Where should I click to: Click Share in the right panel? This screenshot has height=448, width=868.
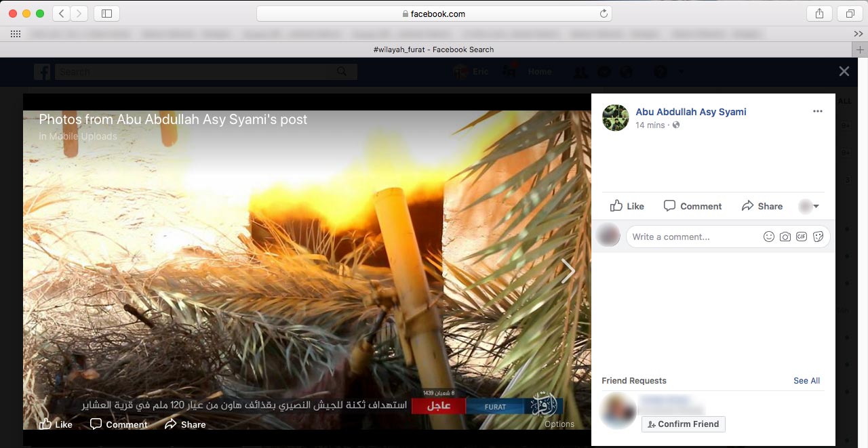click(x=762, y=206)
